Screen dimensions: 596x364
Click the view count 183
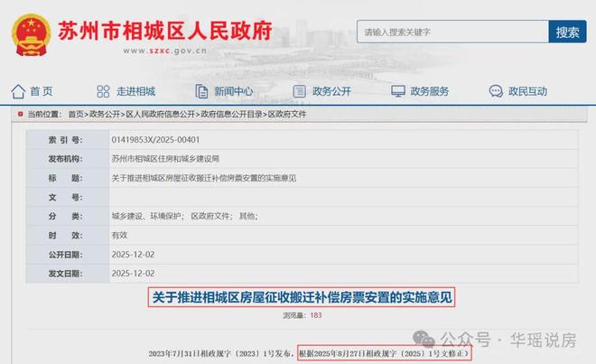tap(315, 315)
